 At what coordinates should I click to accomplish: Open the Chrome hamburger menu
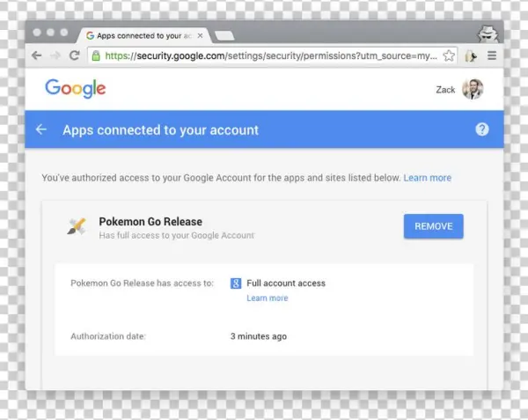[492, 55]
